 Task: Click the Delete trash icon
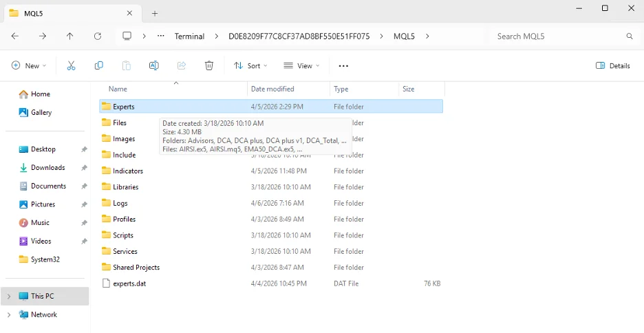click(209, 65)
